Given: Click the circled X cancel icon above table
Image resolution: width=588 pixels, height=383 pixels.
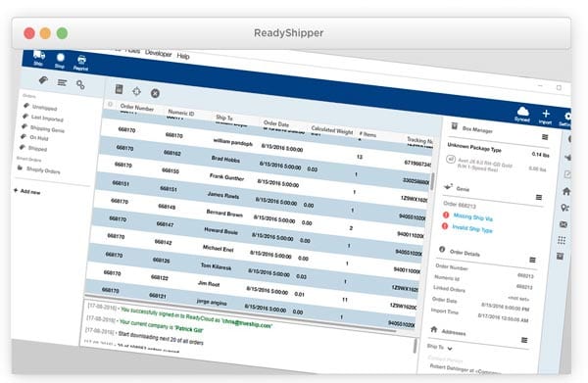Looking at the screenshot, I should 155,93.
